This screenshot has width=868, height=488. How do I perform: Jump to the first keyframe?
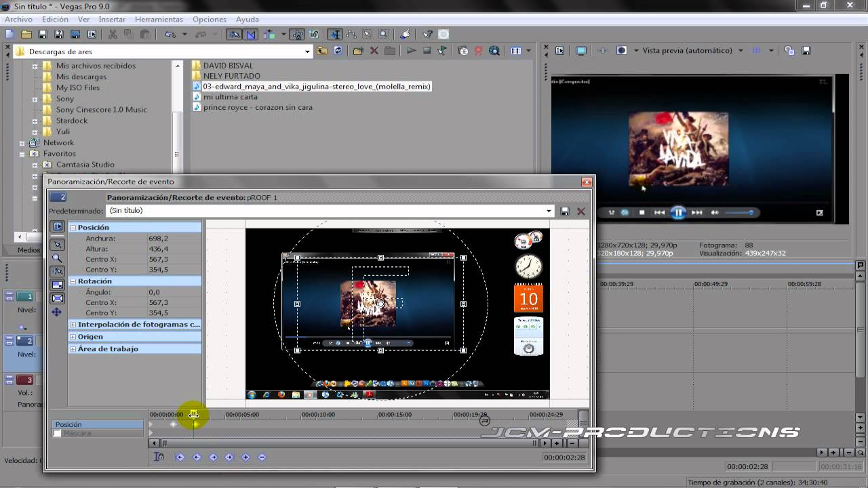pos(180,457)
